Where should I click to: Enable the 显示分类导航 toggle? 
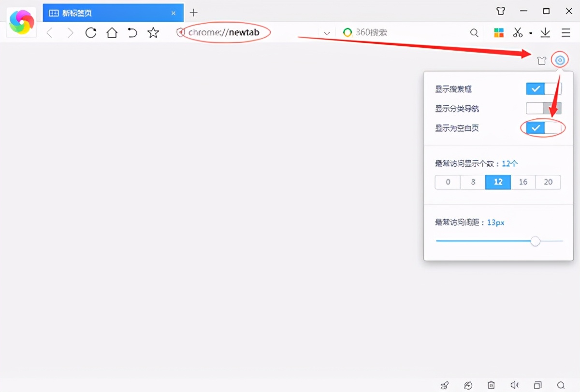pos(543,108)
